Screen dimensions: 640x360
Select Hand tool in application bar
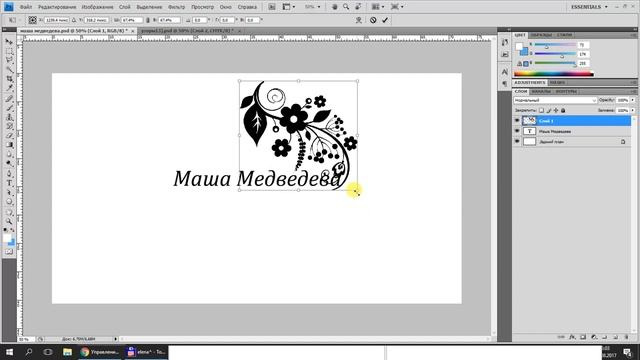334,7
